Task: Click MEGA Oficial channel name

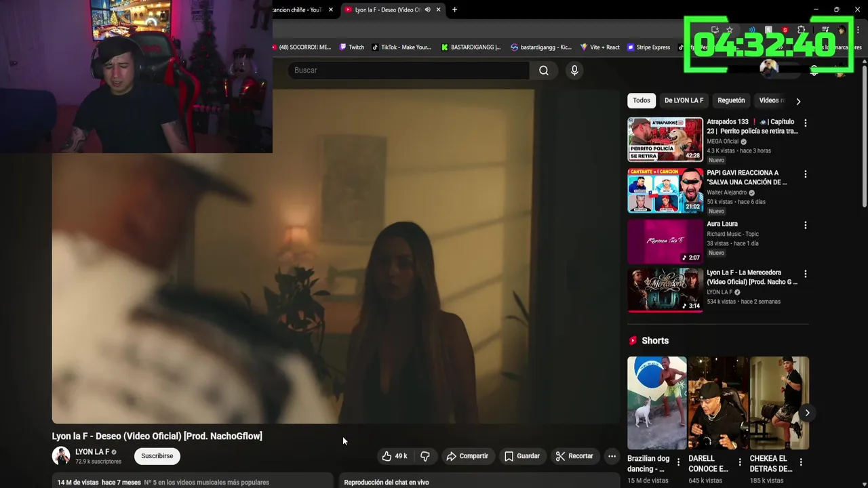Action: click(x=722, y=142)
